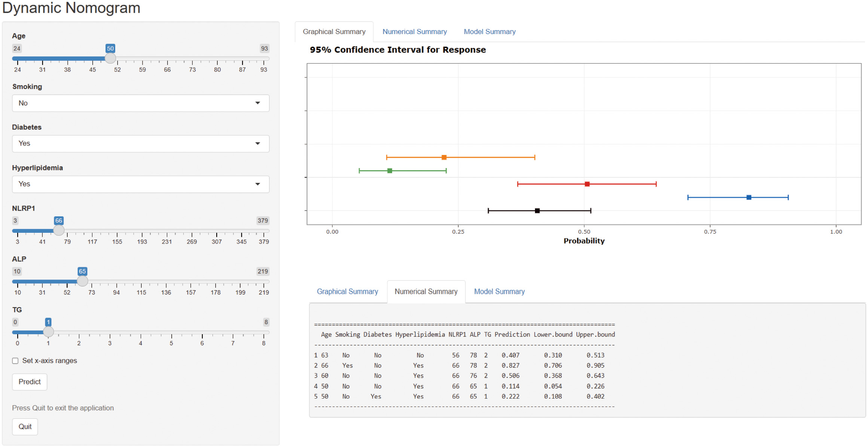Click the green square marker in the plot
The height and width of the screenshot is (448, 868).
pos(389,171)
